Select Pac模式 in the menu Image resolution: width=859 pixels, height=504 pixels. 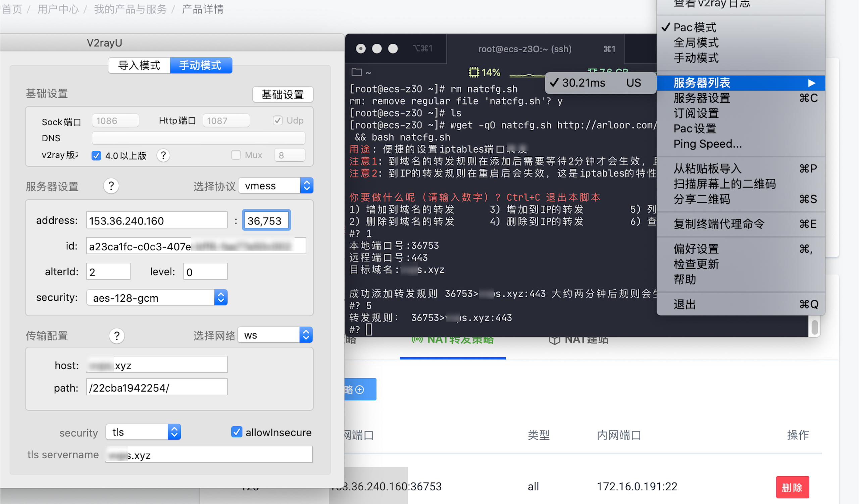(741, 27)
